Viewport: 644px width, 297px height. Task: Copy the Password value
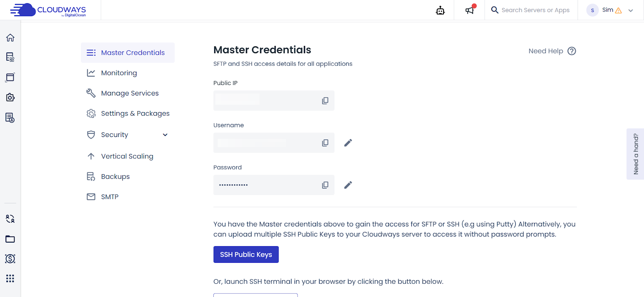[325, 185]
